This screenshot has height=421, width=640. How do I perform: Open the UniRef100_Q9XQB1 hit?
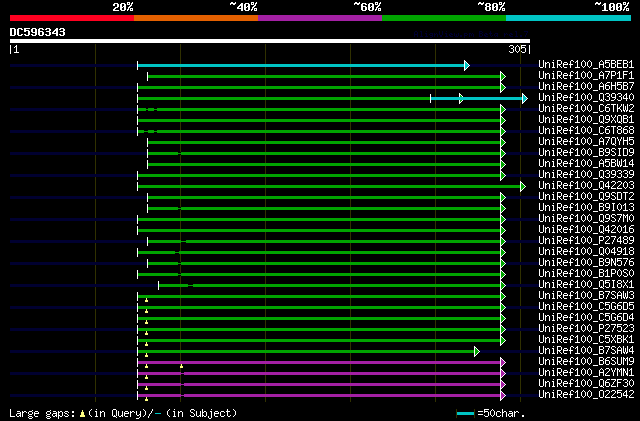coord(586,120)
